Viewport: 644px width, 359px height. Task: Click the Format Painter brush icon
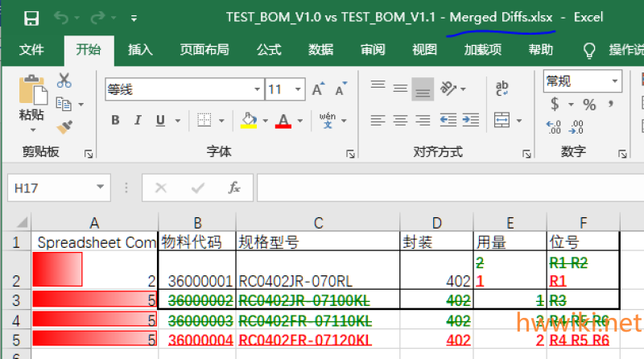pyautogui.click(x=64, y=127)
